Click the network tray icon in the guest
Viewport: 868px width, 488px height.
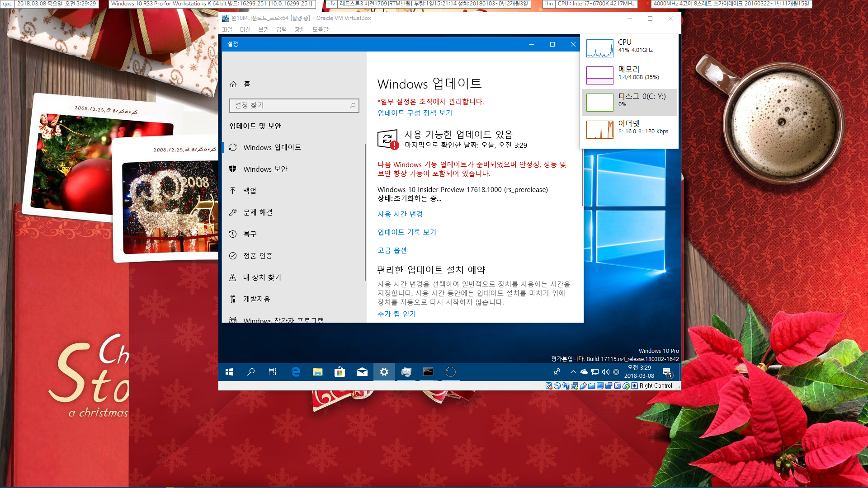(x=595, y=372)
